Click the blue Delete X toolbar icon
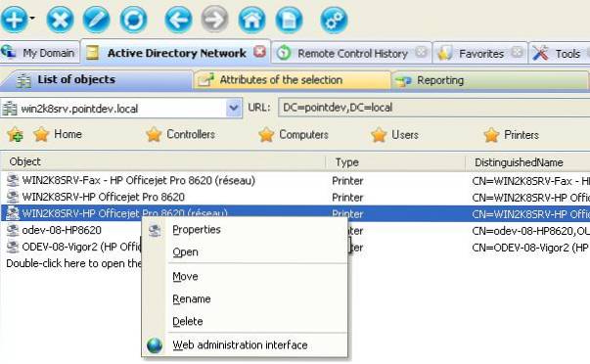The image size is (590, 364). click(60, 20)
